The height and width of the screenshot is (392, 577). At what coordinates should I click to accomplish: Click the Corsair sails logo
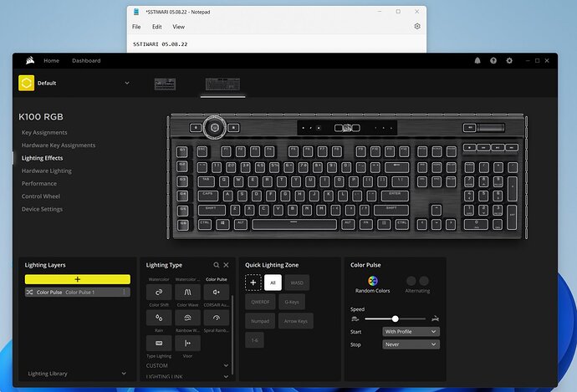(30, 60)
